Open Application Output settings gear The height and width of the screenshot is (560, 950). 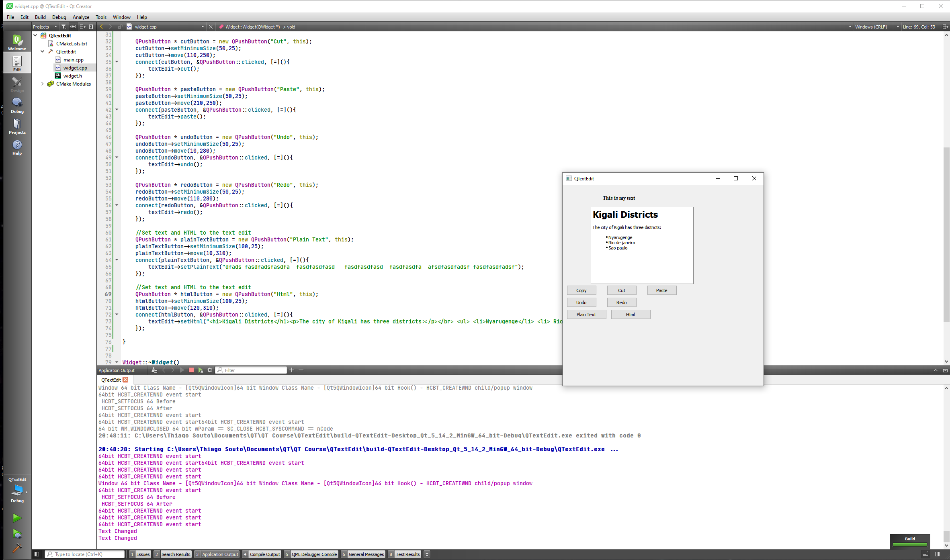point(210,370)
